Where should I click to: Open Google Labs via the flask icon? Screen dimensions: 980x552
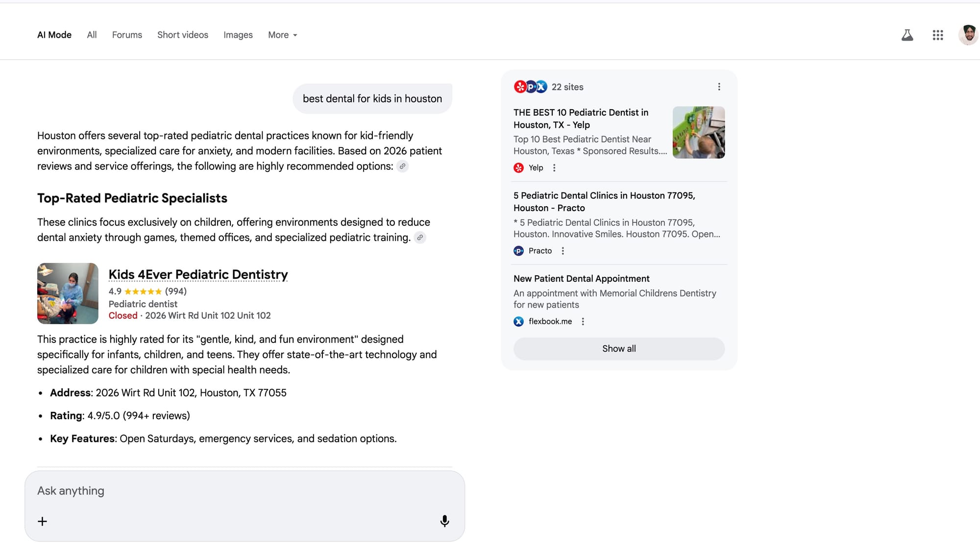click(x=907, y=35)
